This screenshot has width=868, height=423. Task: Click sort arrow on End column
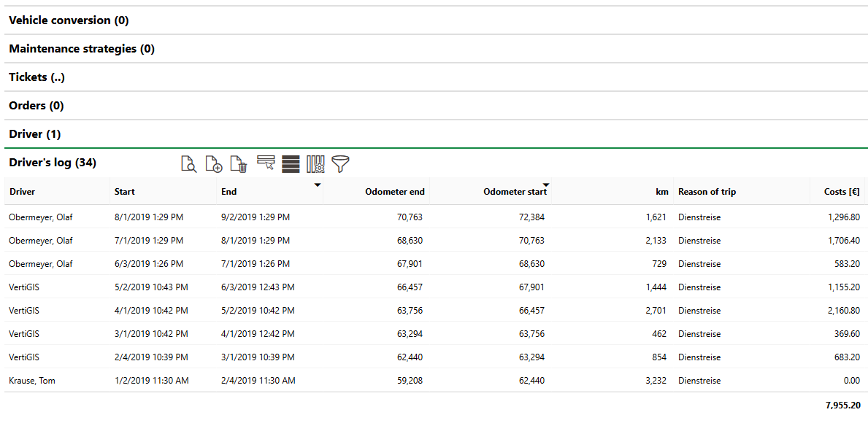317,185
